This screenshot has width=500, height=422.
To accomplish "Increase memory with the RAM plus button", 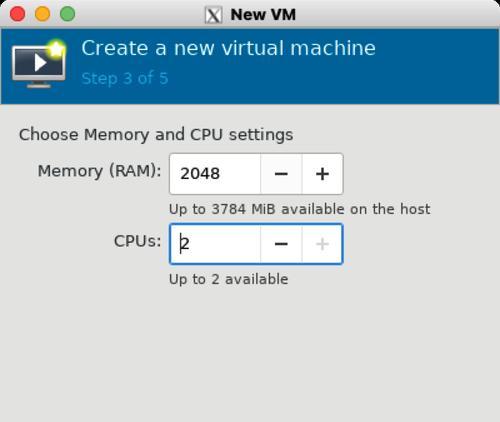I will pyautogui.click(x=322, y=174).
